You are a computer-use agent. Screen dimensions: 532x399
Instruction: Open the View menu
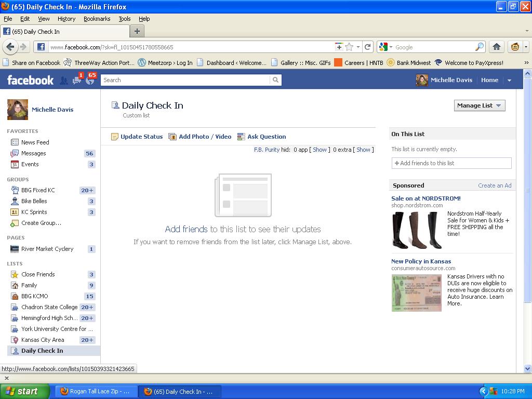pos(44,19)
